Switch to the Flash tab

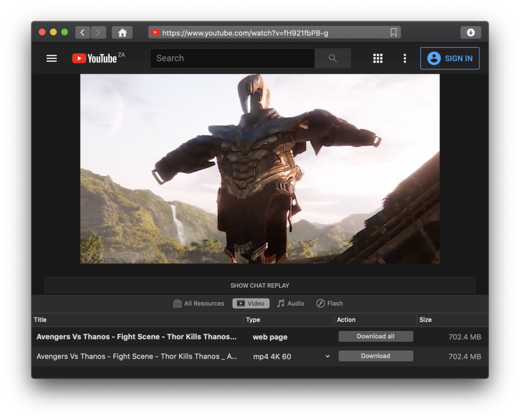(330, 303)
